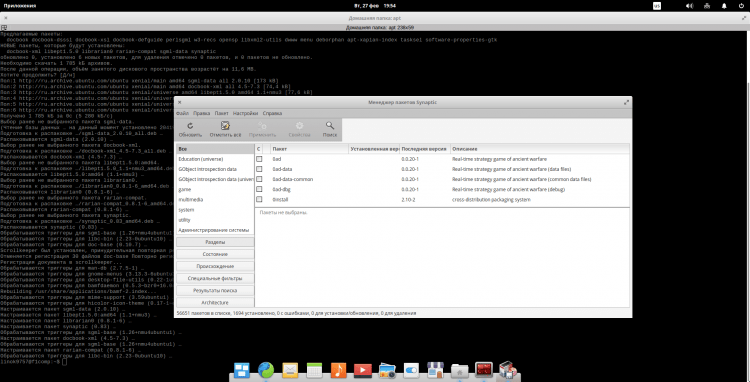
Task: Open the Справка menu
Action: 272,113
